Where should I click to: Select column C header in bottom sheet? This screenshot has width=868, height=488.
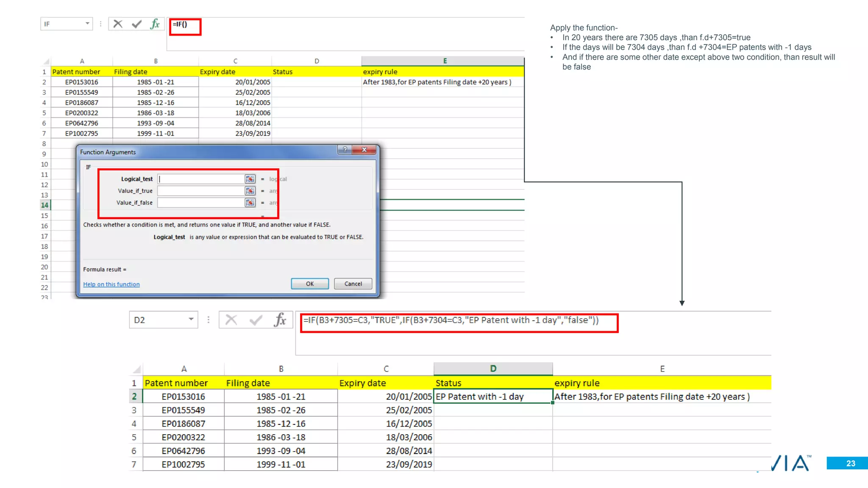pyautogui.click(x=386, y=369)
